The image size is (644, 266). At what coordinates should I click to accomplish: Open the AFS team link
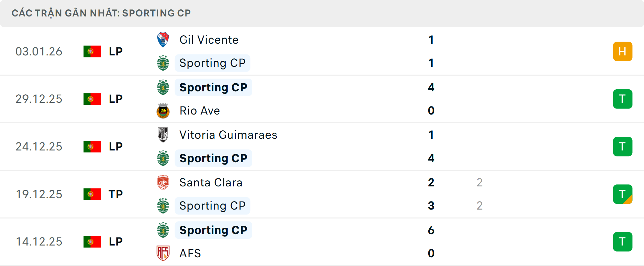tap(190, 253)
